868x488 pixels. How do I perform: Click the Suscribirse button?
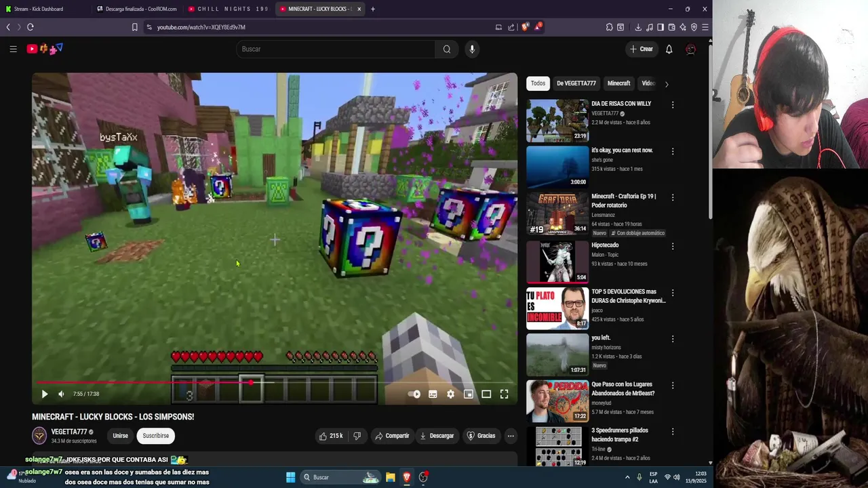tap(155, 436)
